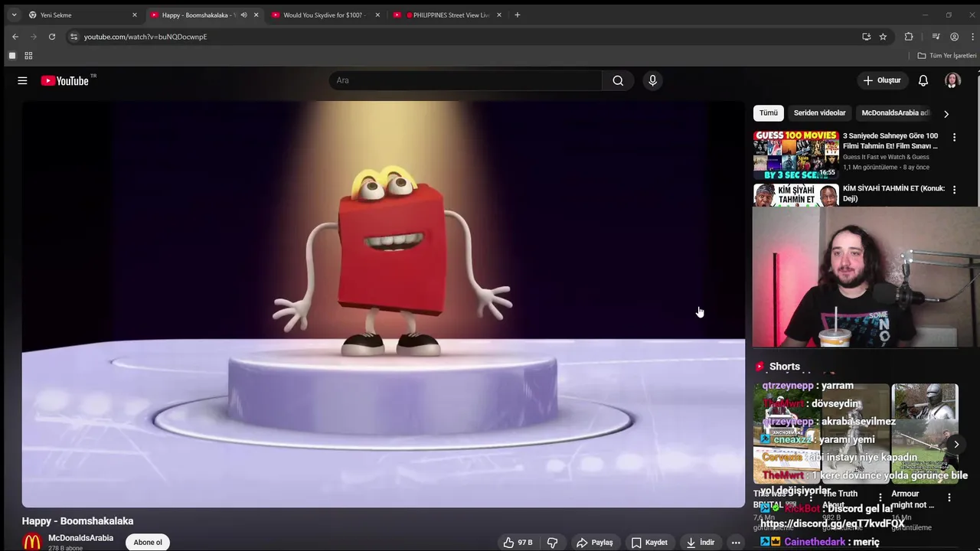Click the Shorts section heading
The width and height of the screenshot is (980, 551).
pyautogui.click(x=784, y=367)
